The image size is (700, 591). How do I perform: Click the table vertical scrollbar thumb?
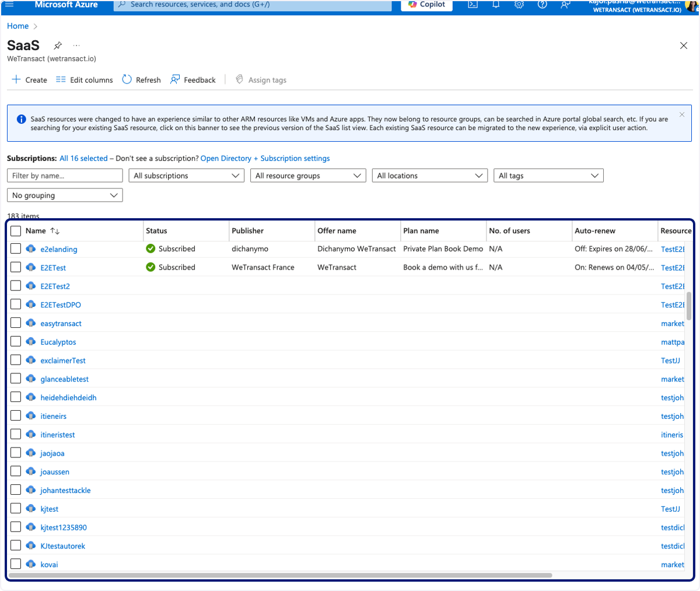689,306
